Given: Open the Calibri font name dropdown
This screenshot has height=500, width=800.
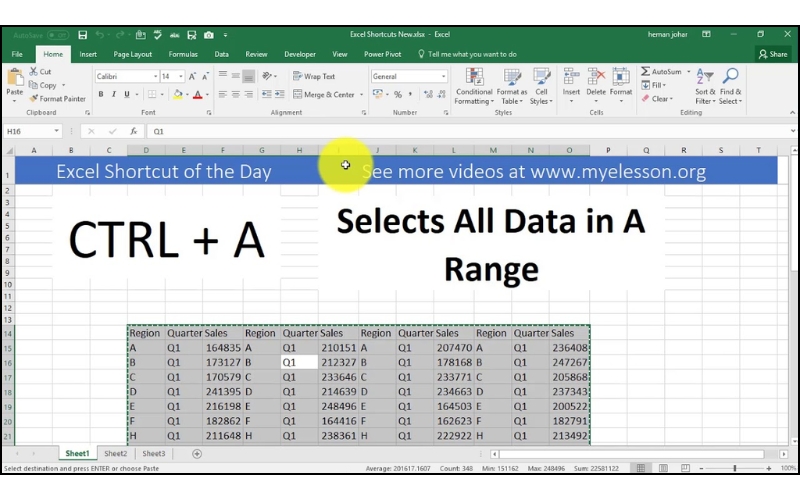Looking at the screenshot, I should (125, 76).
